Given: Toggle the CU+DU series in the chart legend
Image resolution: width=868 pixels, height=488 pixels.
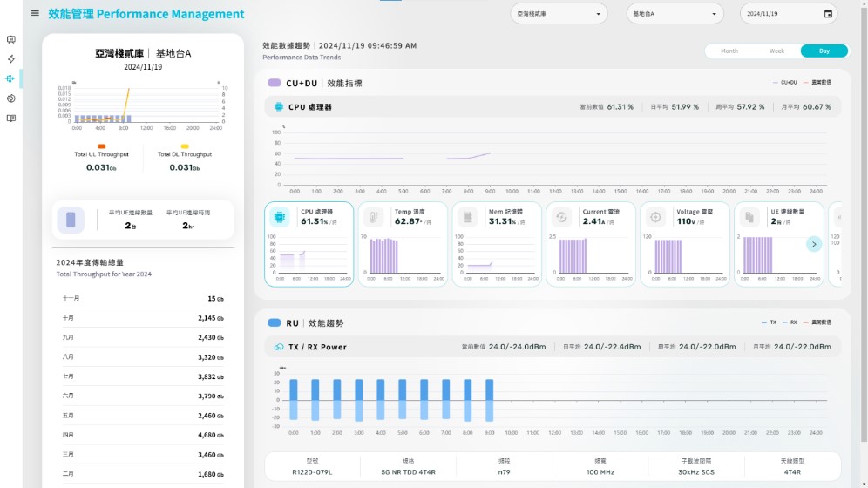Looking at the screenshot, I should (784, 83).
